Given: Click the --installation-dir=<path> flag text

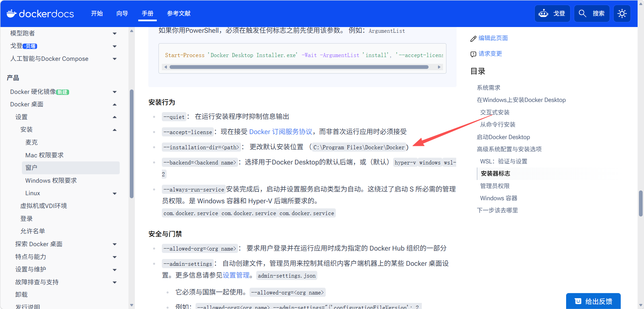Looking at the screenshot, I should tap(201, 147).
